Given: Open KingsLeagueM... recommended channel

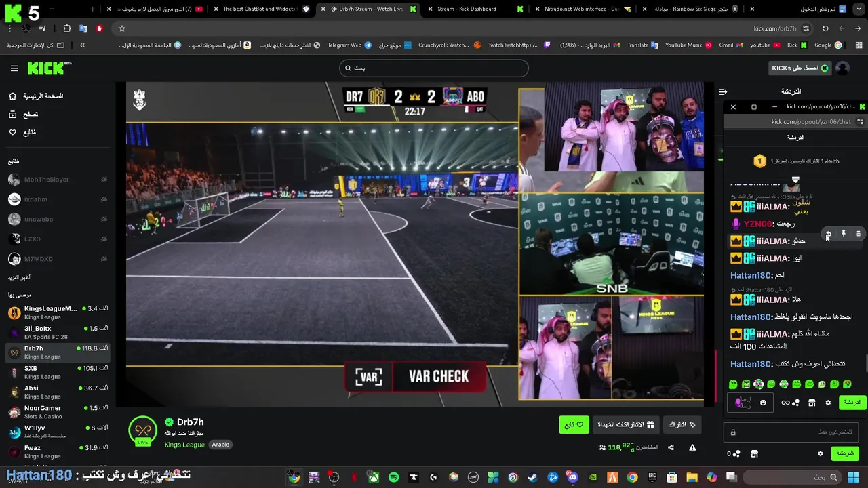Looking at the screenshot, I should pyautogui.click(x=58, y=312).
